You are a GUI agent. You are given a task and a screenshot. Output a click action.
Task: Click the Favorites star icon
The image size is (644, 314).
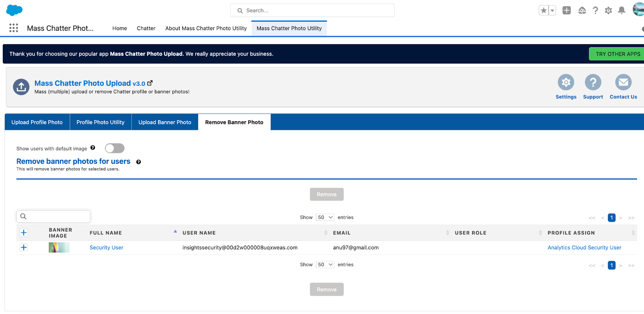[544, 10]
